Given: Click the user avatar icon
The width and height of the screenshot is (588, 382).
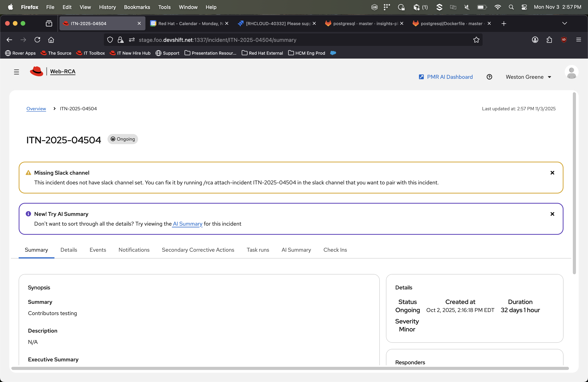Looking at the screenshot, I should point(571,72).
